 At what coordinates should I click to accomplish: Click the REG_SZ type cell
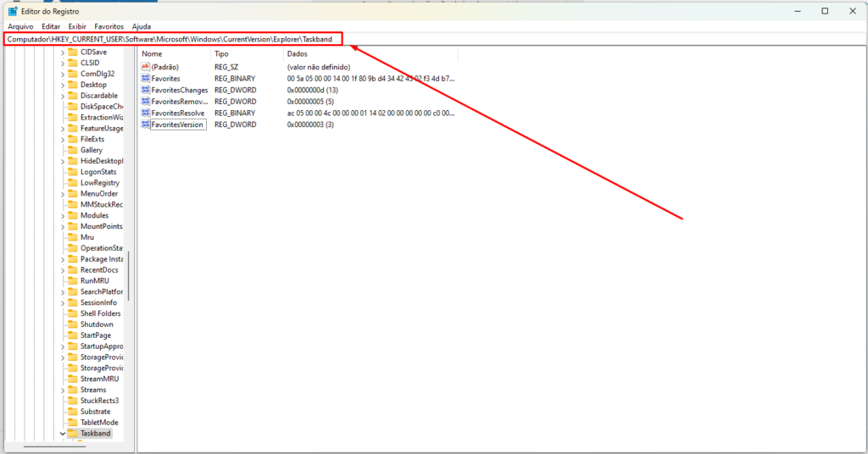coord(225,67)
